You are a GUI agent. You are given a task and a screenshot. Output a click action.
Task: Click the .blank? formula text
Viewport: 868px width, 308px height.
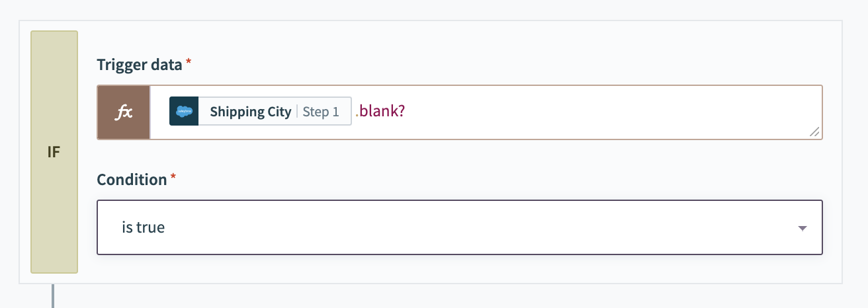tap(380, 112)
